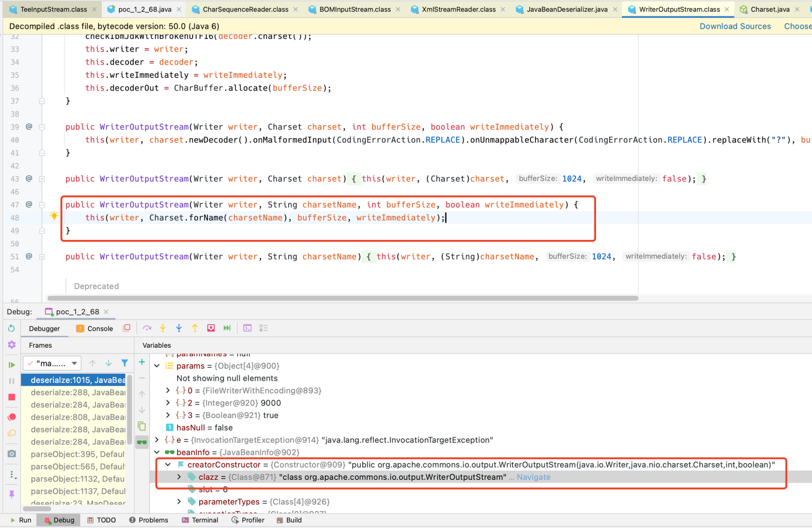This screenshot has height=528, width=812.
Task: Switch to poc_1_2_68.java editor tab
Action: 145,9
